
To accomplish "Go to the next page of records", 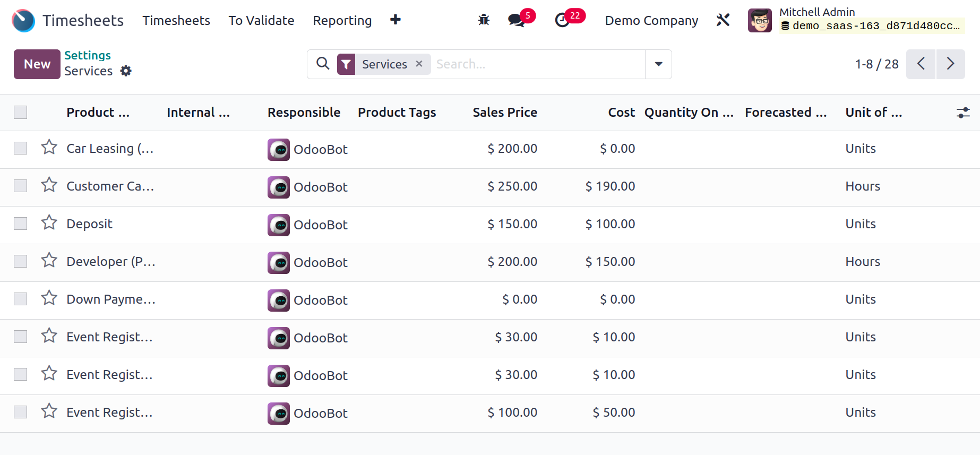I will point(950,64).
